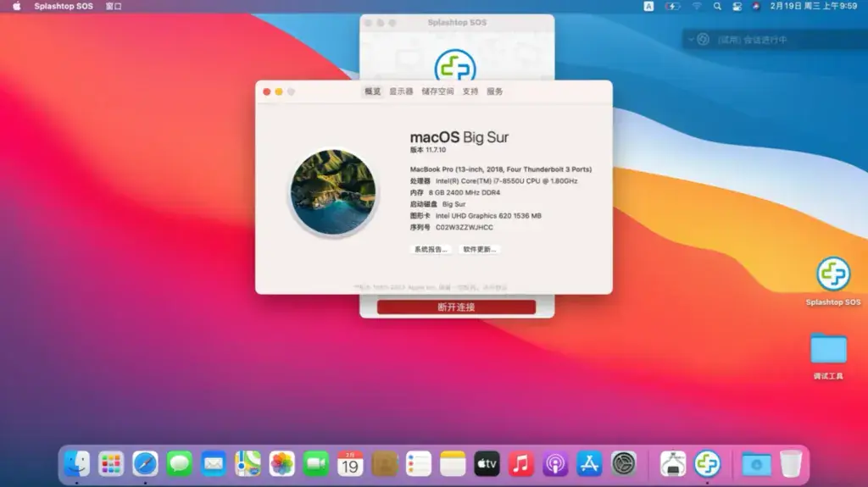Open Calendar showing 19 in Dock
The image size is (868, 487).
(x=350, y=464)
